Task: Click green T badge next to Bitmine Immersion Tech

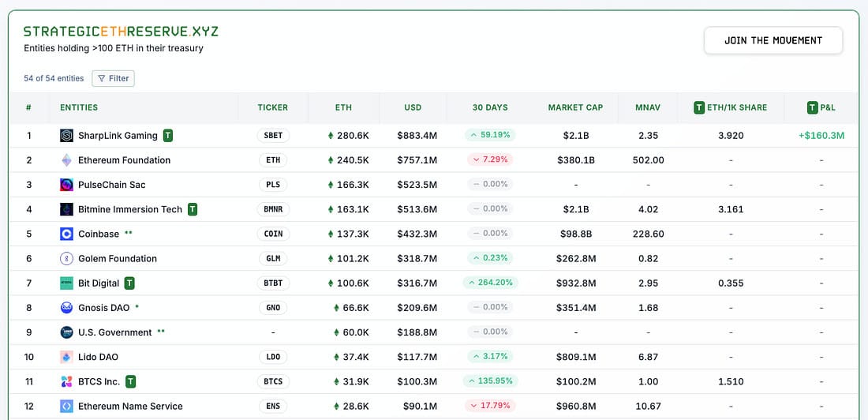Action: pos(192,209)
